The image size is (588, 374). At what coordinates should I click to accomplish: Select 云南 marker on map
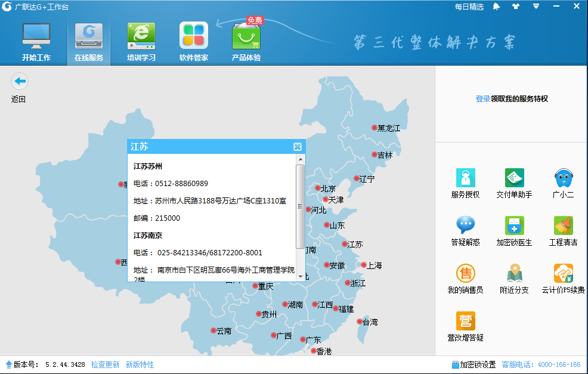213,330
